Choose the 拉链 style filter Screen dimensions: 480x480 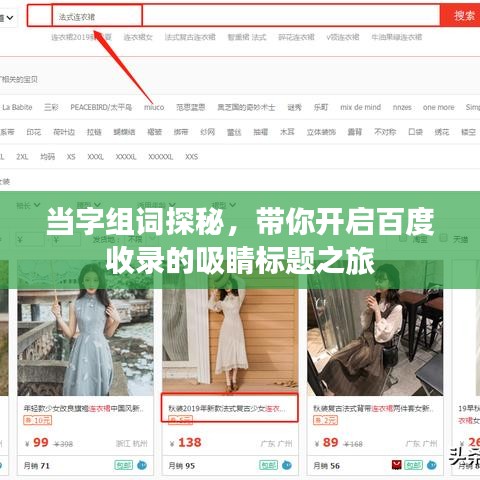point(94,132)
